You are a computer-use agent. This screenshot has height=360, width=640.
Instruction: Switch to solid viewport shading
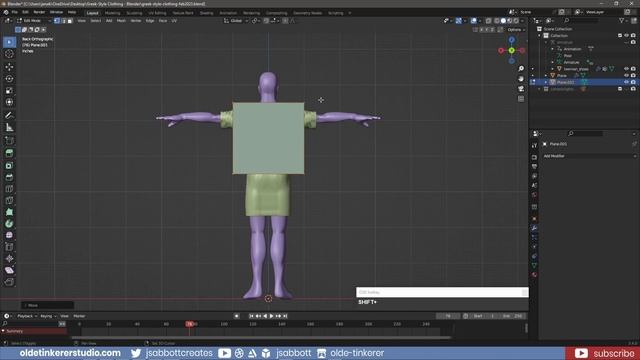(x=503, y=21)
